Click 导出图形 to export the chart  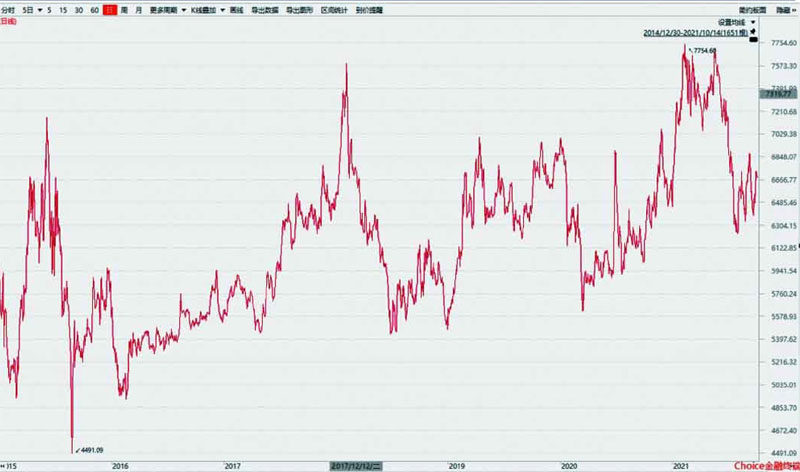click(300, 8)
